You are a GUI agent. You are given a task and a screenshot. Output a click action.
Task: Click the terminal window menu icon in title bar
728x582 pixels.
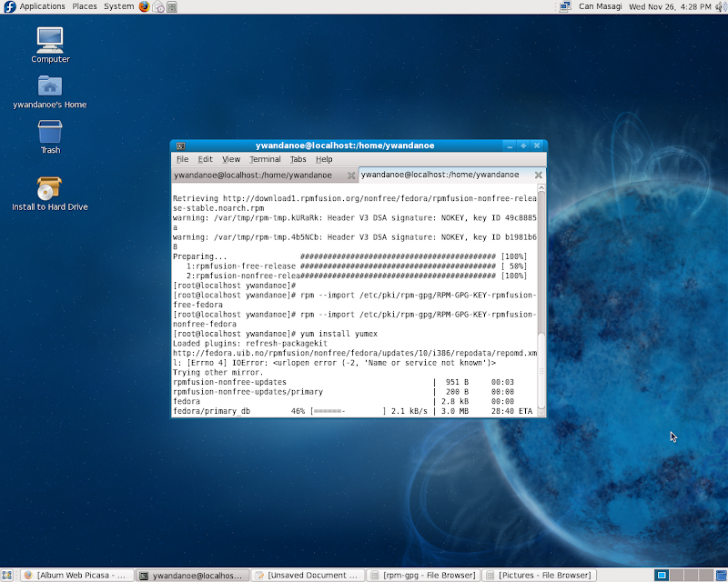click(180, 145)
